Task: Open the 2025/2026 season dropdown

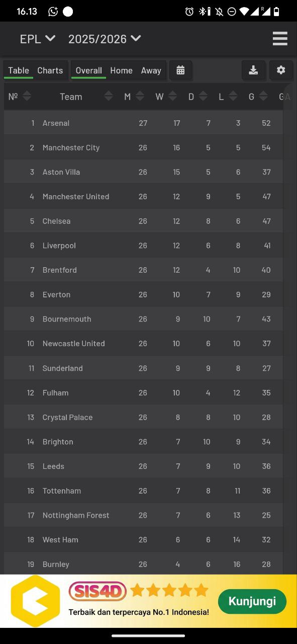Action: click(105, 38)
